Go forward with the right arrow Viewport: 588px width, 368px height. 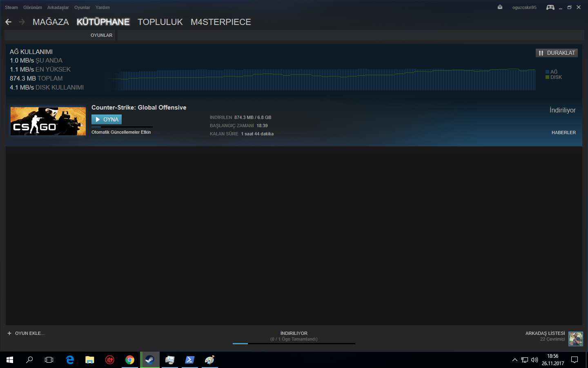[22, 22]
